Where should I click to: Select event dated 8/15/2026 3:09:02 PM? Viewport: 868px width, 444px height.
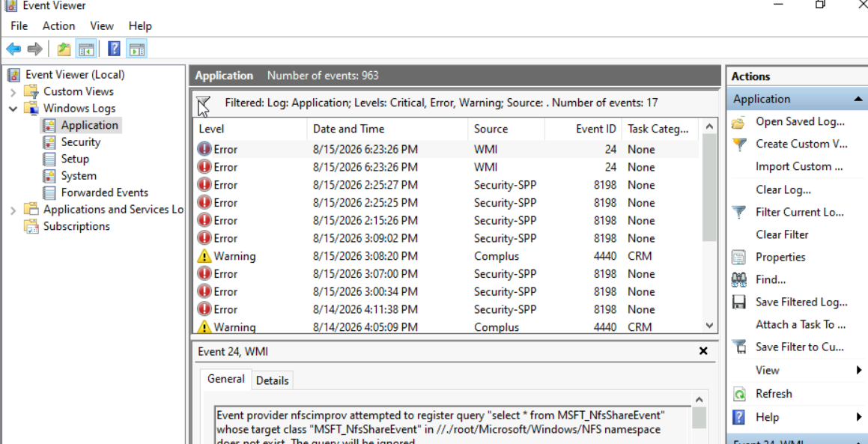(447, 238)
